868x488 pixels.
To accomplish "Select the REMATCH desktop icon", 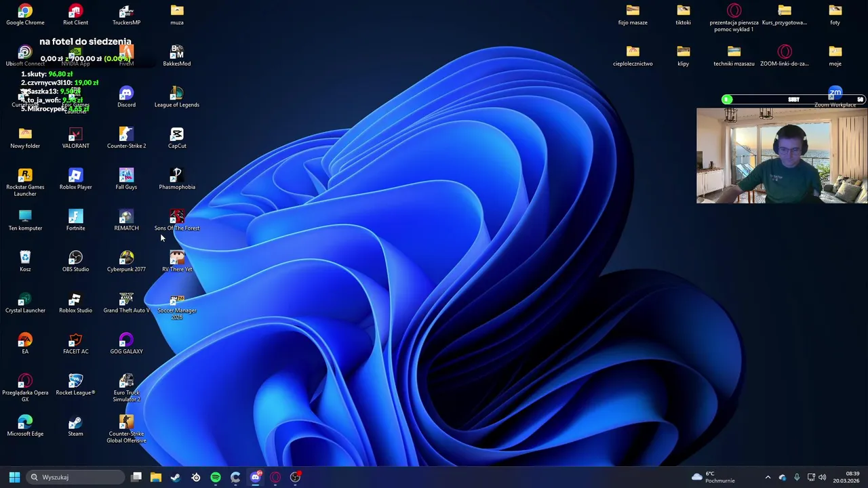I will (126, 220).
